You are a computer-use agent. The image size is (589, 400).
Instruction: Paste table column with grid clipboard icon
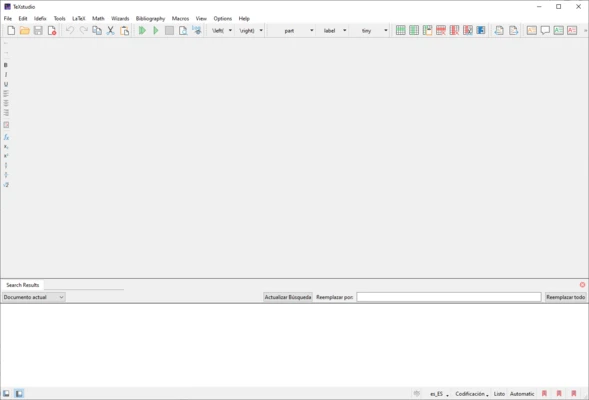[427, 30]
